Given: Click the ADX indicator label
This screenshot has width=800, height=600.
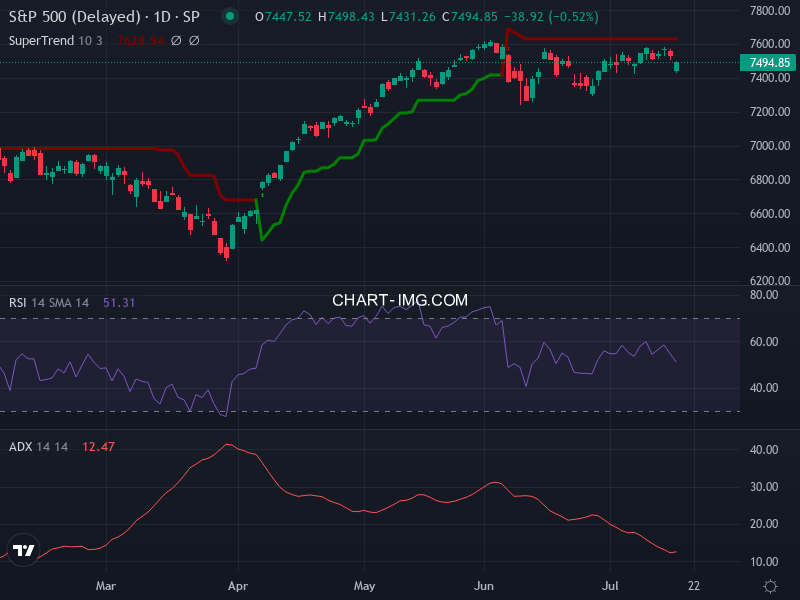Looking at the screenshot, I should (x=21, y=446).
